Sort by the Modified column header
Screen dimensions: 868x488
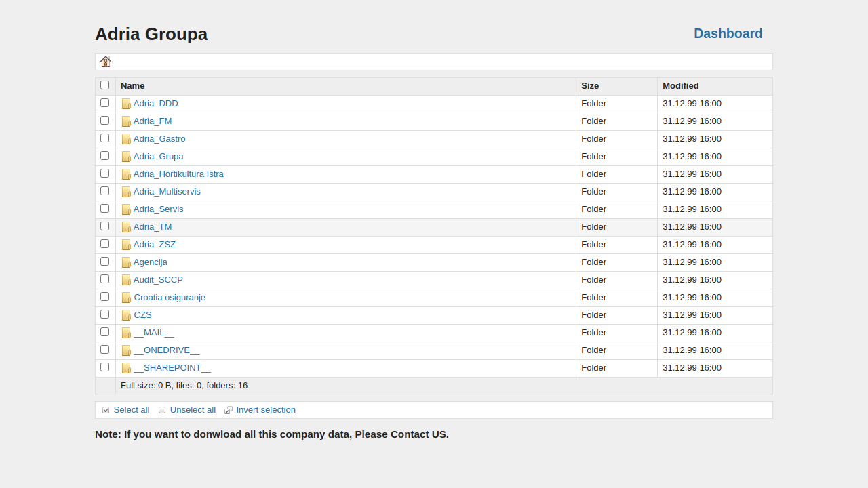(x=680, y=86)
